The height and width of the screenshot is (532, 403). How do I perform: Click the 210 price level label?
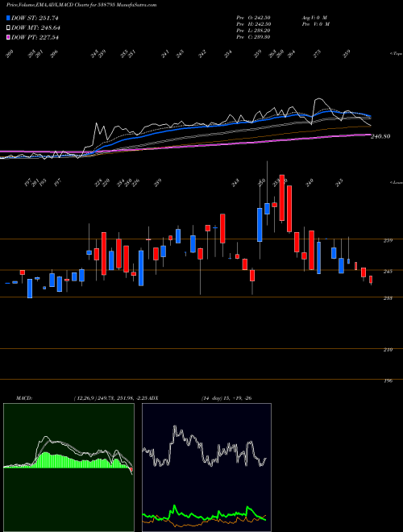coord(388,350)
